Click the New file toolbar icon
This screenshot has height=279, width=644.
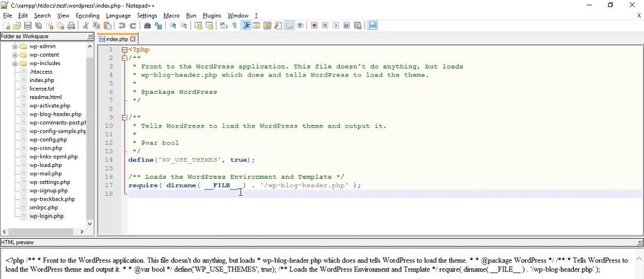[x=6, y=26]
